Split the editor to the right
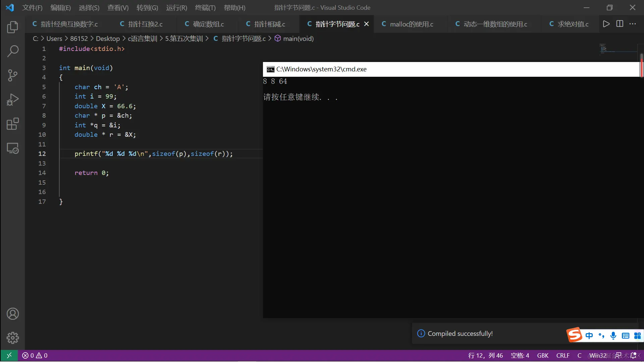 (x=620, y=24)
